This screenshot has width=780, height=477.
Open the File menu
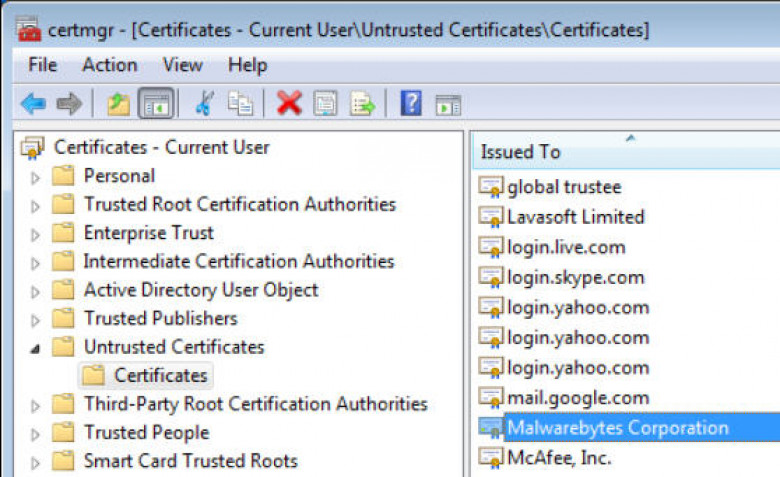pos(42,65)
